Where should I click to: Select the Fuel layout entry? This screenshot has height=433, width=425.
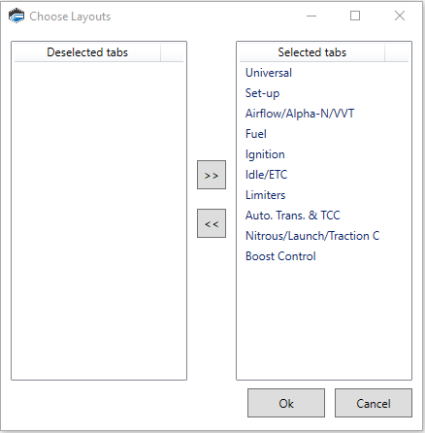[256, 134]
